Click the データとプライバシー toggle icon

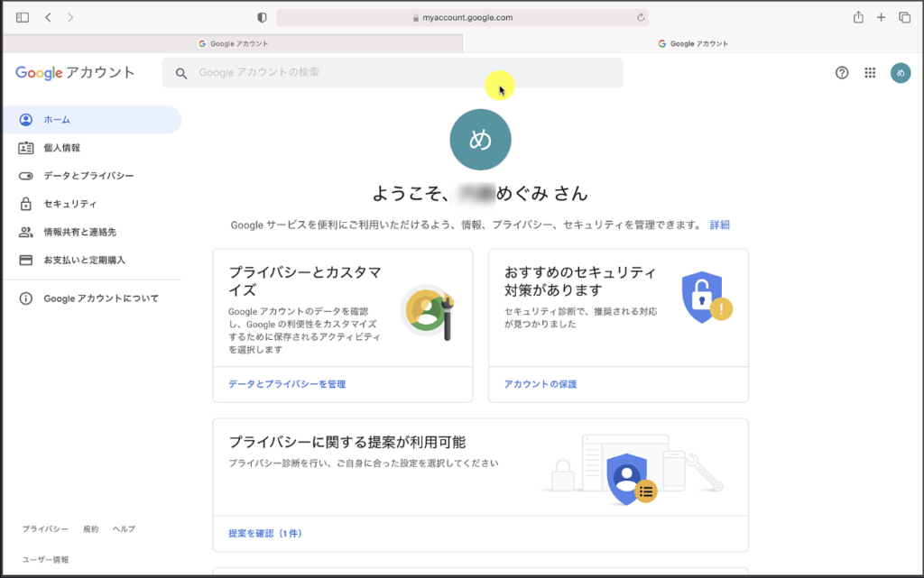click(x=26, y=176)
